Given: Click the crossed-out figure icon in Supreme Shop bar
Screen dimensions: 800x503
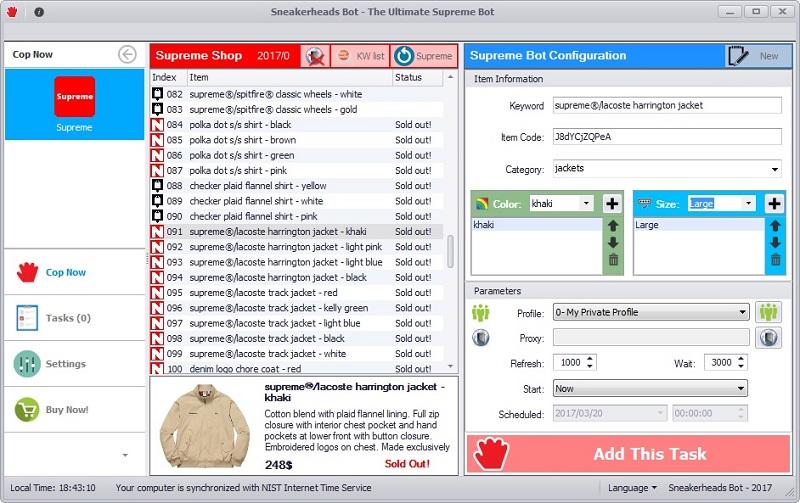Looking at the screenshot, I should click(315, 56).
